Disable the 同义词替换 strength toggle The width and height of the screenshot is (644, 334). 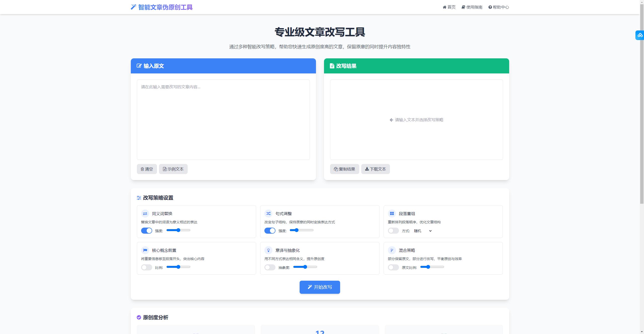coord(147,230)
